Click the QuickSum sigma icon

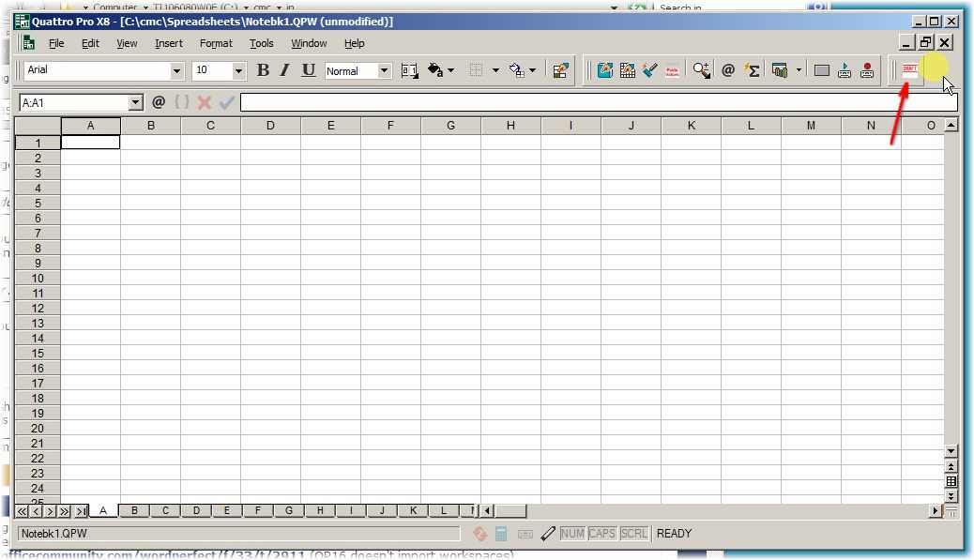(x=752, y=70)
